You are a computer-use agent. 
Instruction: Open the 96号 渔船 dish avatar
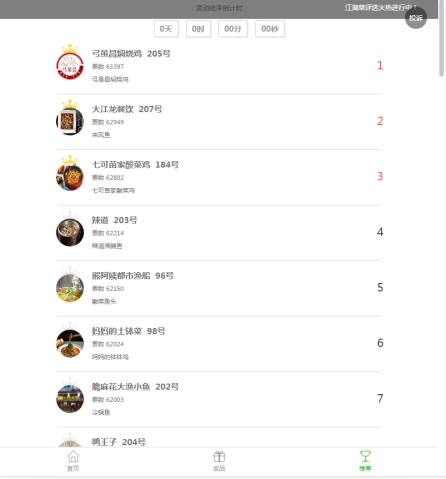(70, 288)
